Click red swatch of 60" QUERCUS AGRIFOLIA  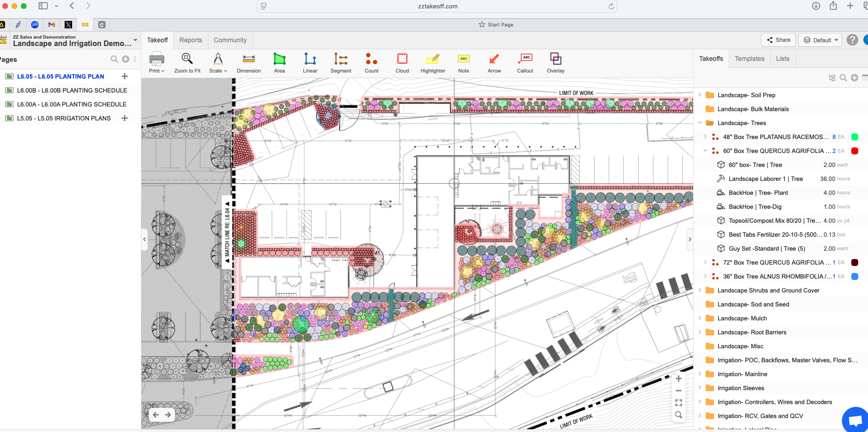coord(855,151)
